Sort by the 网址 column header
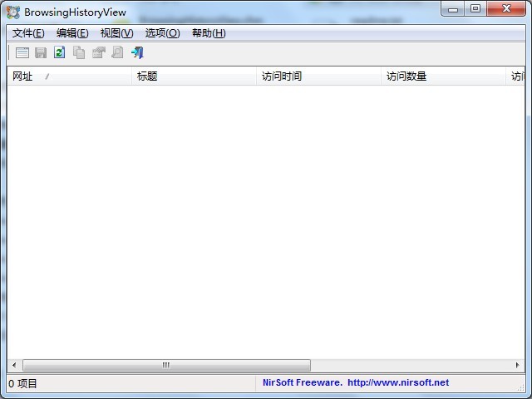The height and width of the screenshot is (399, 532). coord(69,76)
